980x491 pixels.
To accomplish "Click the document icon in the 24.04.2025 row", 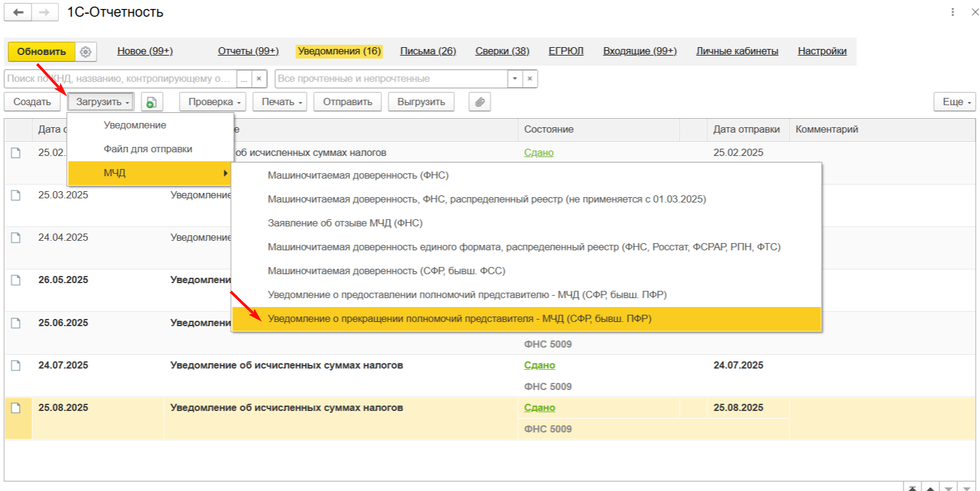I will (16, 238).
